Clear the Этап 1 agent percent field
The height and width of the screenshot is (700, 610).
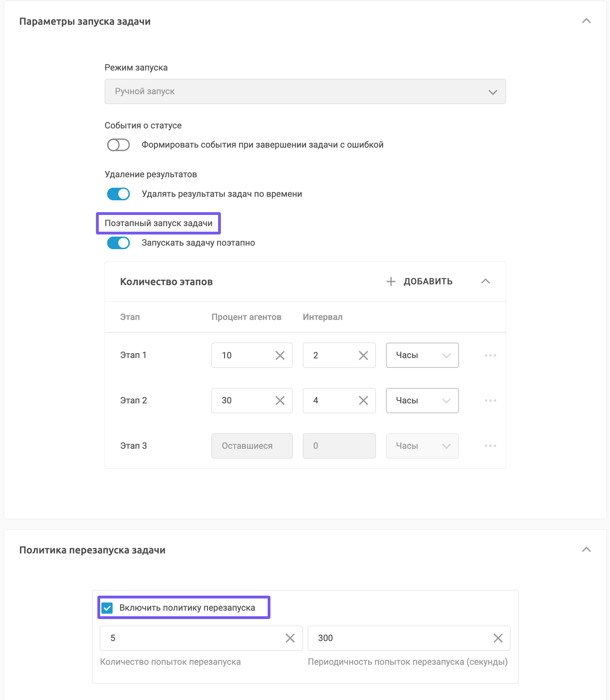(x=280, y=355)
